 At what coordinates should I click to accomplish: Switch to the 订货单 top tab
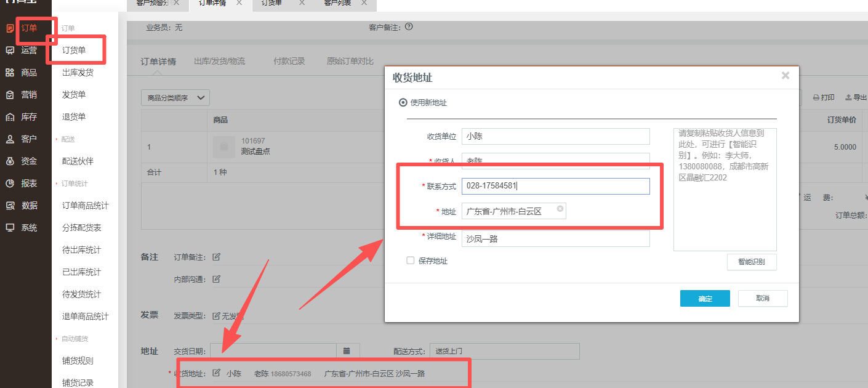271,3
